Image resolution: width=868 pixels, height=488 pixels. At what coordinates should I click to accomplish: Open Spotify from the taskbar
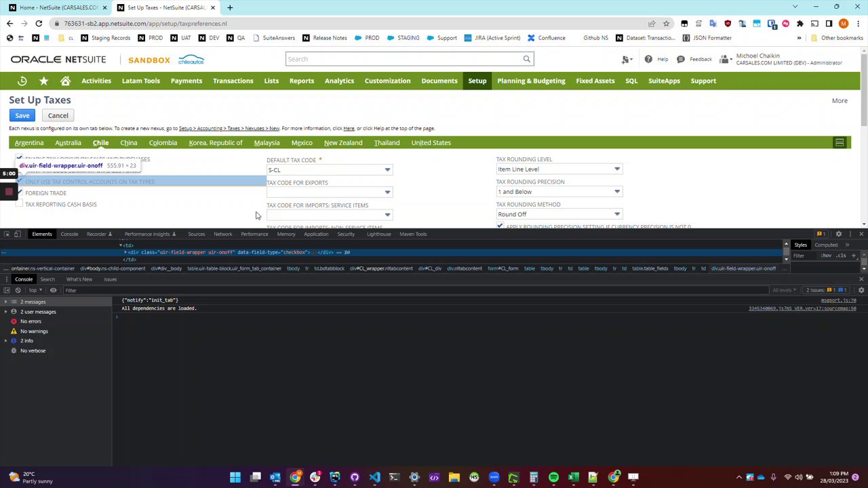pos(553,477)
